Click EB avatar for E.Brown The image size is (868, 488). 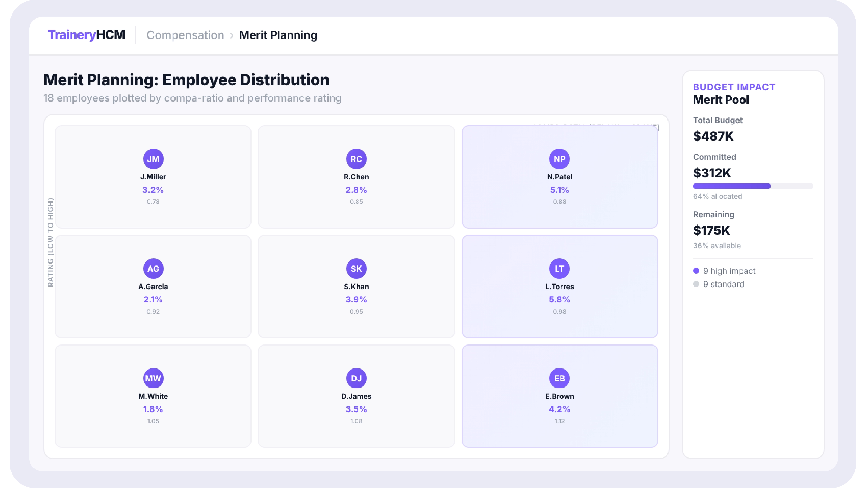click(559, 378)
